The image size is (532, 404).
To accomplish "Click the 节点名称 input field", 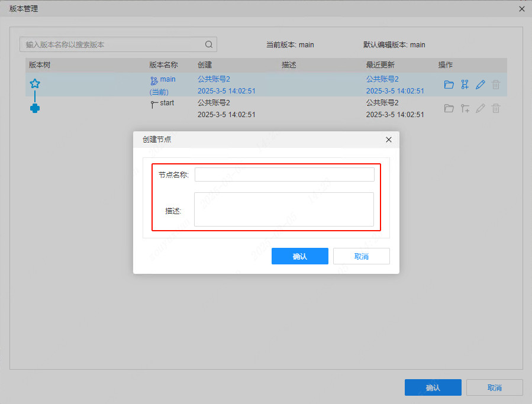I will point(285,174).
